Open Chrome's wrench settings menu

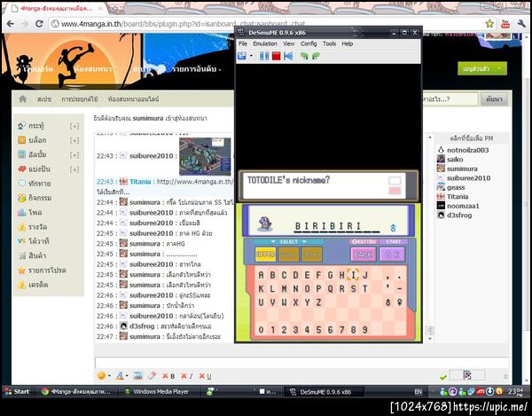[521, 24]
